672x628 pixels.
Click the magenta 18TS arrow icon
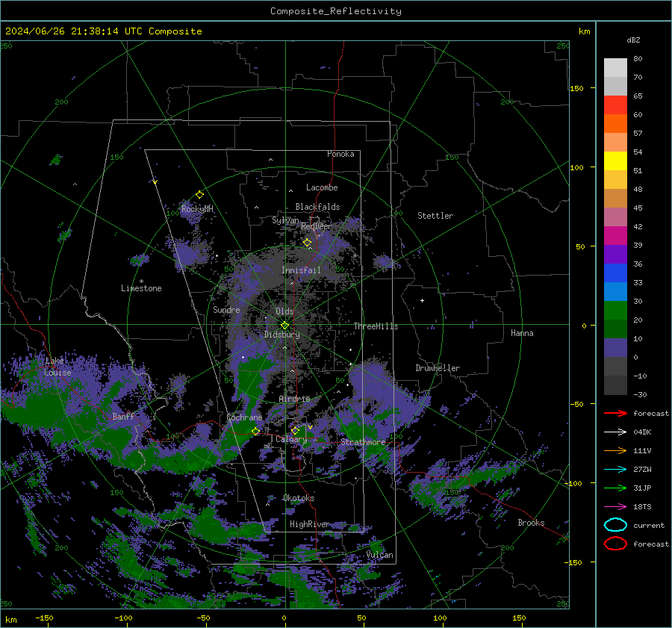(x=615, y=507)
